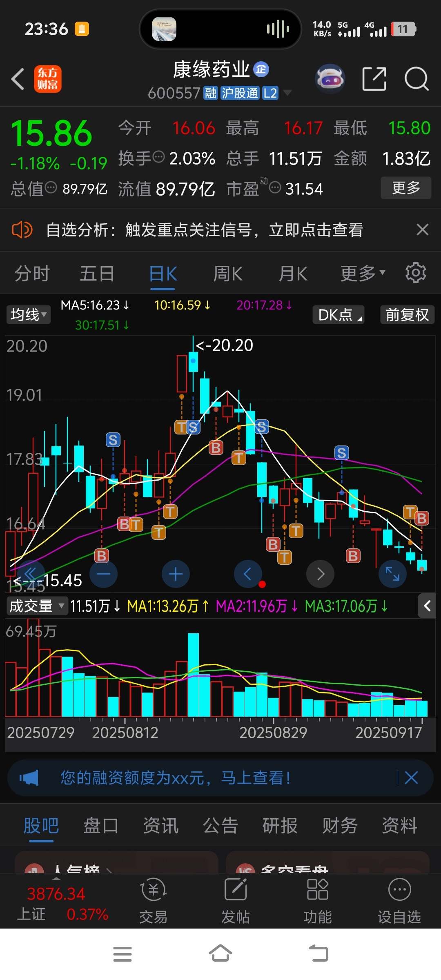Viewport: 441px width, 980px height.
Task: Open the robot assistant avatar
Action: tap(330, 78)
